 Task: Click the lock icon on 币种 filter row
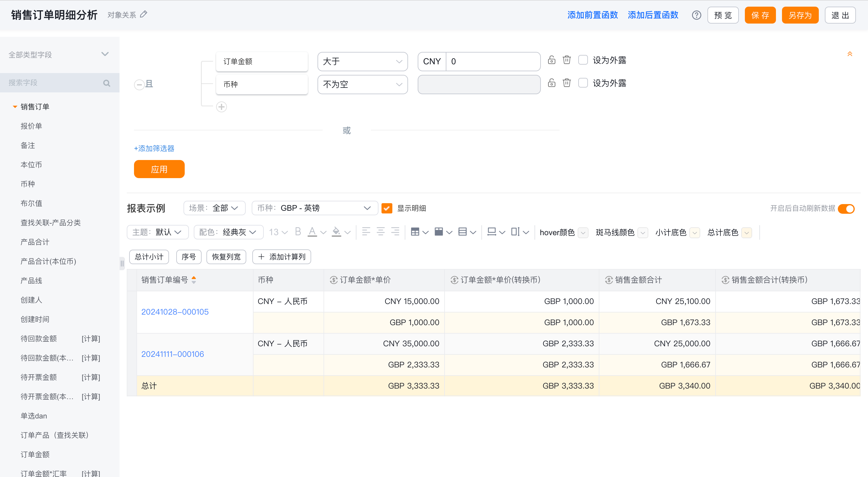(x=552, y=83)
